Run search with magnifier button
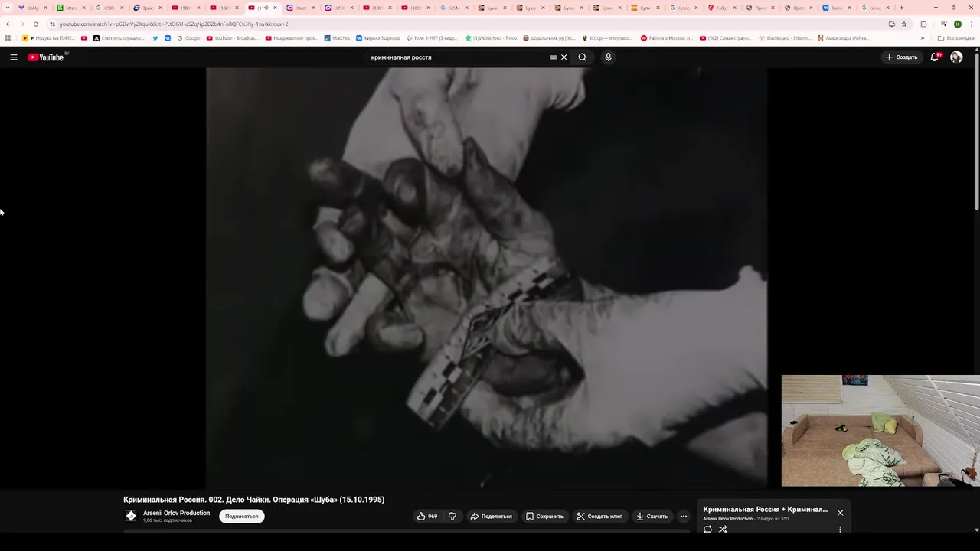The image size is (980, 551). (x=583, y=57)
